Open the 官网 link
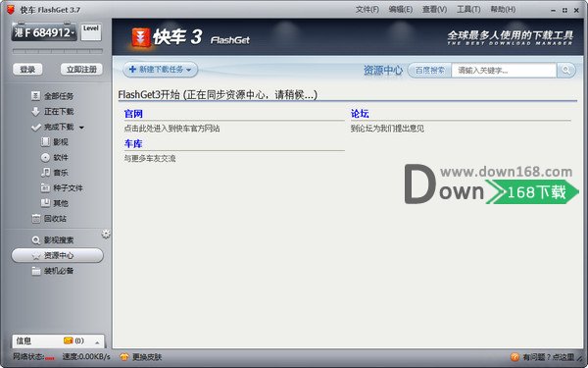This screenshot has height=368, width=588. pyautogui.click(x=133, y=114)
